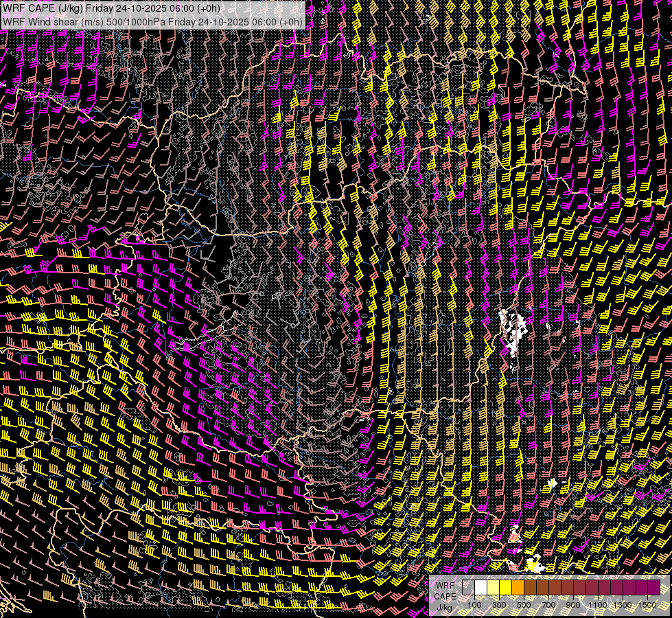Click the legend value 500
Viewport: 672px width, 618px height.
[524, 605]
